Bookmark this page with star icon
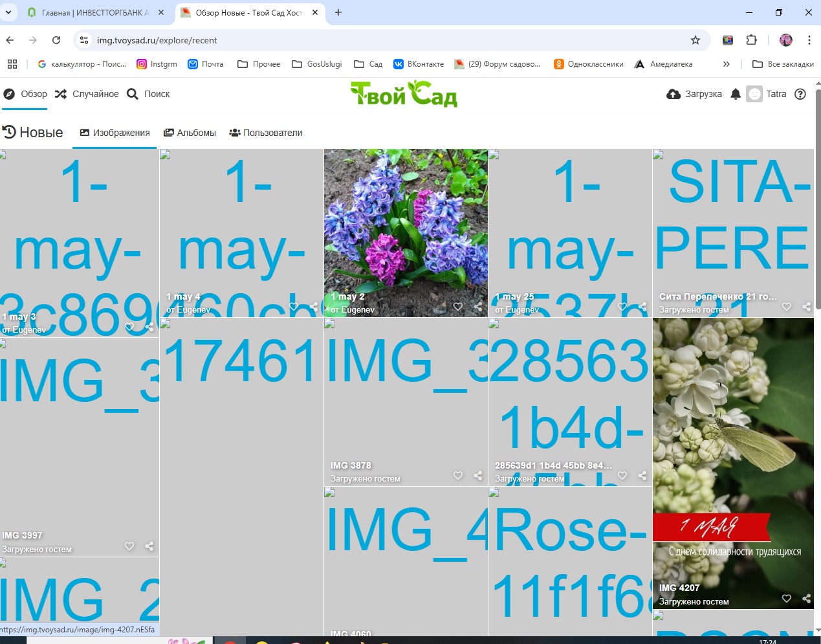The height and width of the screenshot is (644, 821). pyautogui.click(x=695, y=40)
